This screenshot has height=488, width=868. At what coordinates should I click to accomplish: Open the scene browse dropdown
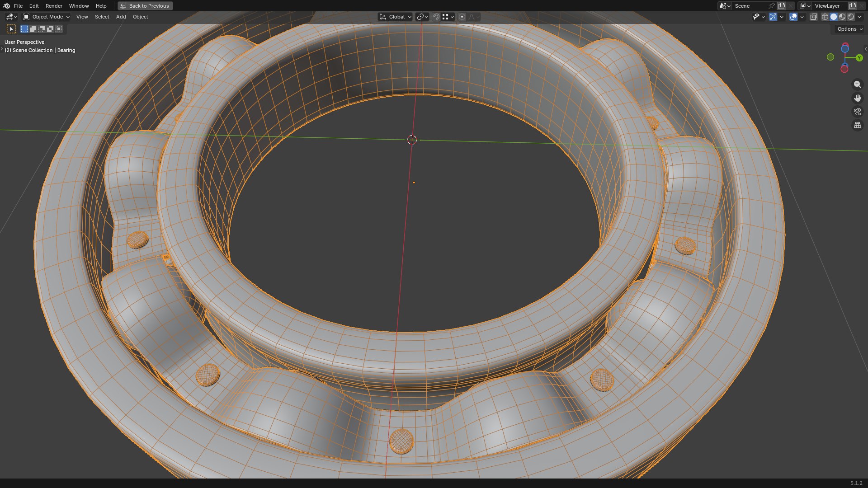[725, 6]
